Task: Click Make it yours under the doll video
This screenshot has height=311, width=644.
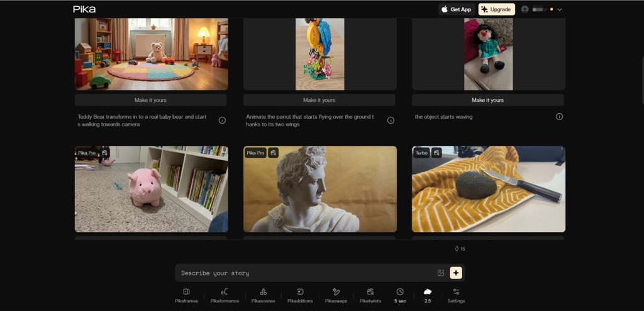Action: [x=487, y=100]
